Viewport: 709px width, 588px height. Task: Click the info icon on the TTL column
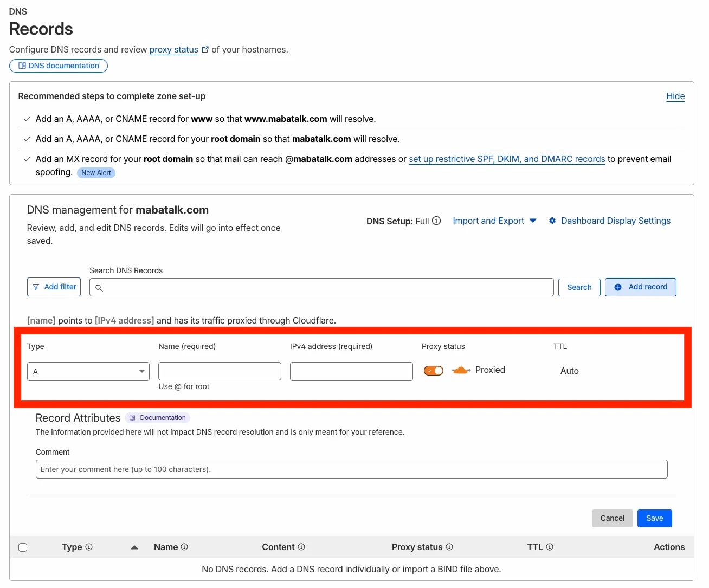[550, 547]
